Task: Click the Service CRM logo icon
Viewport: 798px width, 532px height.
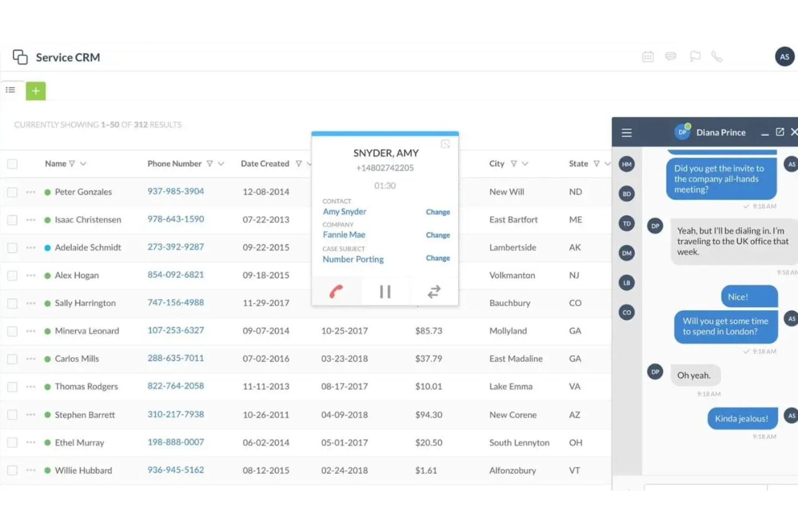Action: [20, 57]
